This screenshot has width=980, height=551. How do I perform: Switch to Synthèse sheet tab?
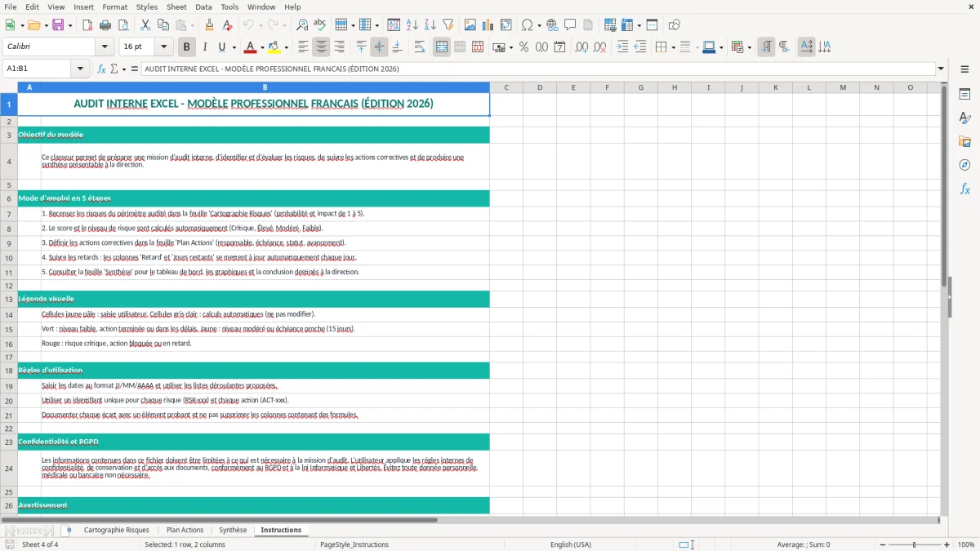click(233, 530)
